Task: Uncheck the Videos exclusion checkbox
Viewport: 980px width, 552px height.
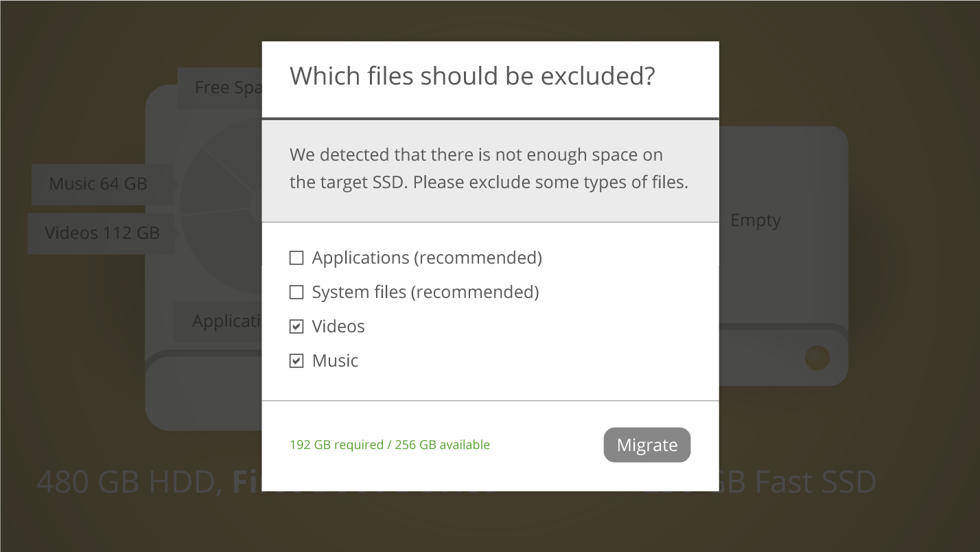Action: click(x=296, y=327)
